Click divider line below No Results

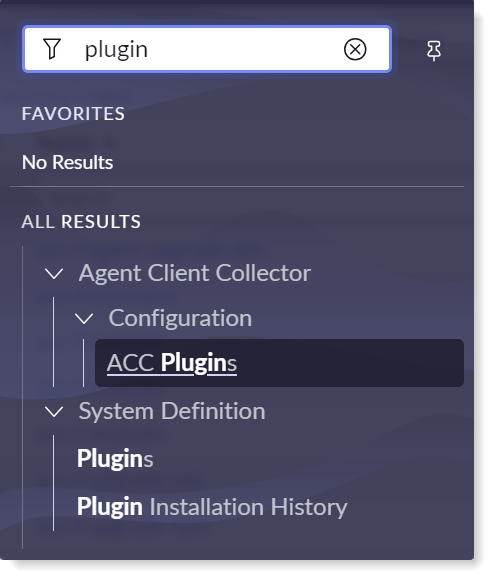(237, 187)
